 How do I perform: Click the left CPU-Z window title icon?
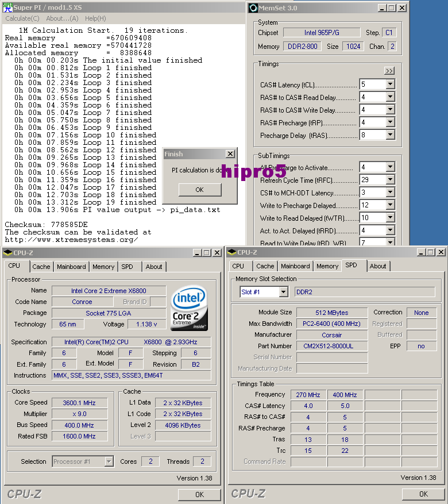pyautogui.click(x=7, y=253)
